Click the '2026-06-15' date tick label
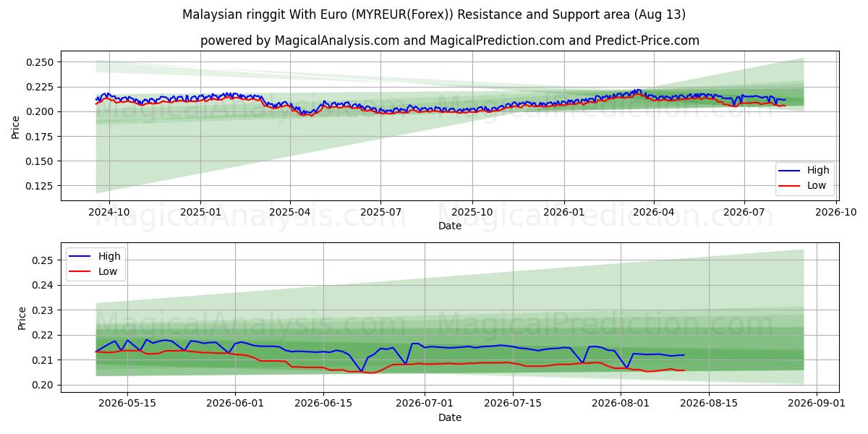 click(325, 404)
